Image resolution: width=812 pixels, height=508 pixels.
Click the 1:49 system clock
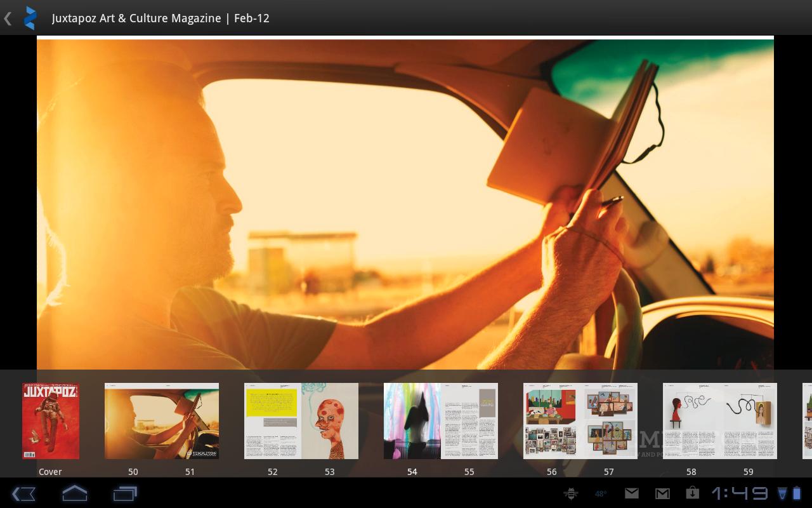click(x=740, y=493)
